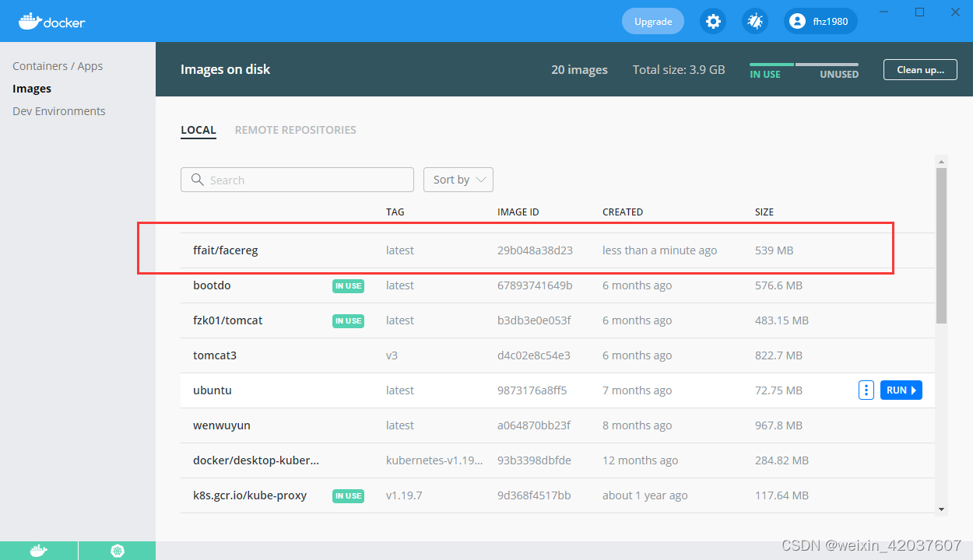The width and height of the screenshot is (973, 560).
Task: Run the ubuntu image
Action: (901, 390)
